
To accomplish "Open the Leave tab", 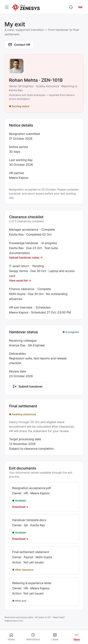I will pos(55,637).
